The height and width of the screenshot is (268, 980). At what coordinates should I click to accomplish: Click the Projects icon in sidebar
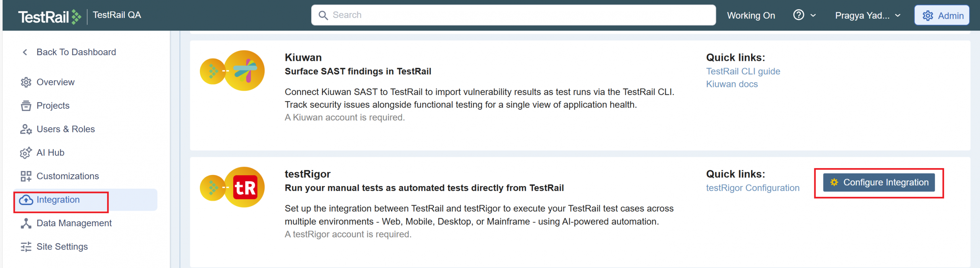(26, 106)
